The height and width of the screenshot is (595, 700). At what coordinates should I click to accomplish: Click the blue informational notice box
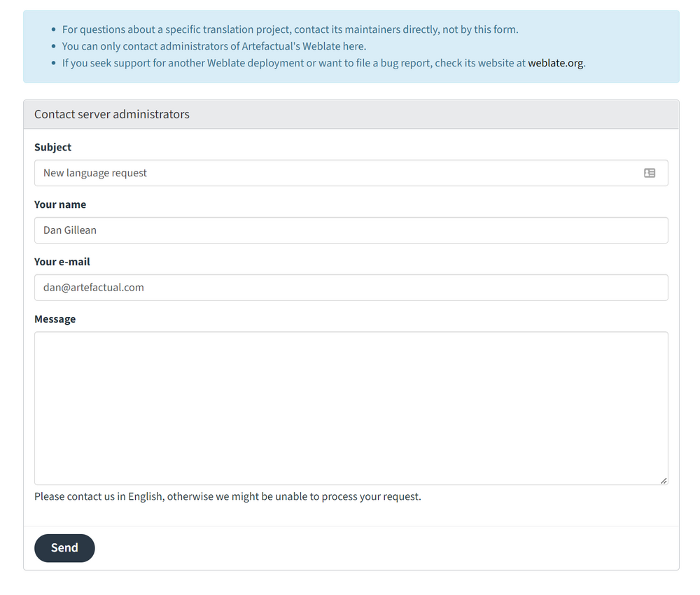point(350,45)
